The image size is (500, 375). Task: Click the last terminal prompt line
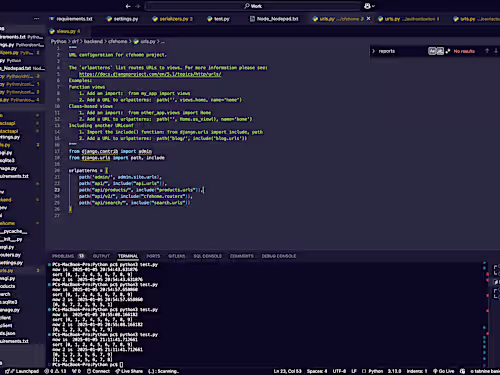88,364
